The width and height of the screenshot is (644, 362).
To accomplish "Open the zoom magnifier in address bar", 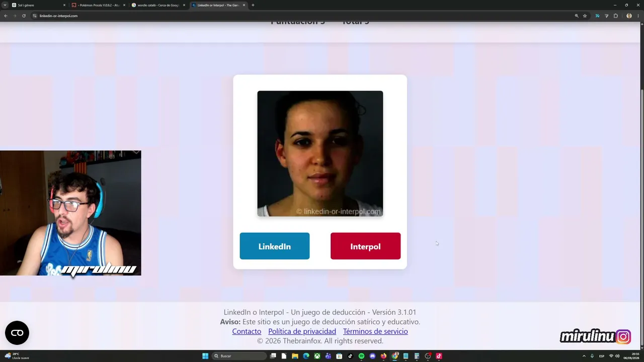I will (x=577, y=16).
